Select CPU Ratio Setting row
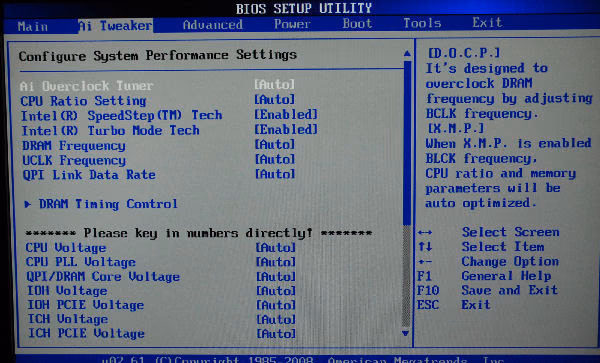 click(x=83, y=101)
